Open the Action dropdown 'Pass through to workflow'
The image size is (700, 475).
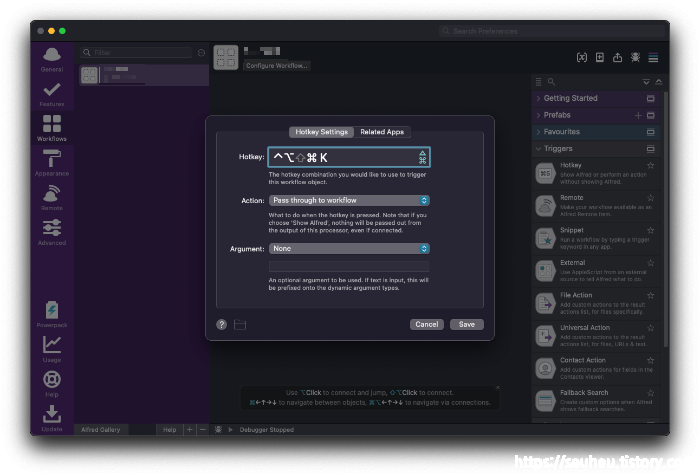coord(349,200)
